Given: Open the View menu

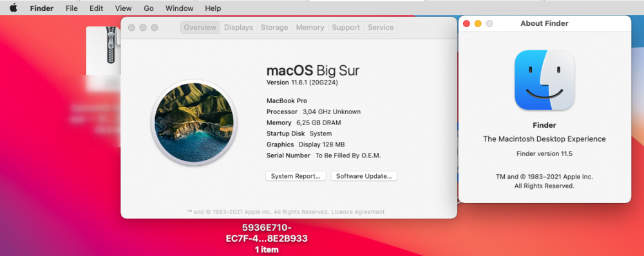Looking at the screenshot, I should click(x=123, y=8).
